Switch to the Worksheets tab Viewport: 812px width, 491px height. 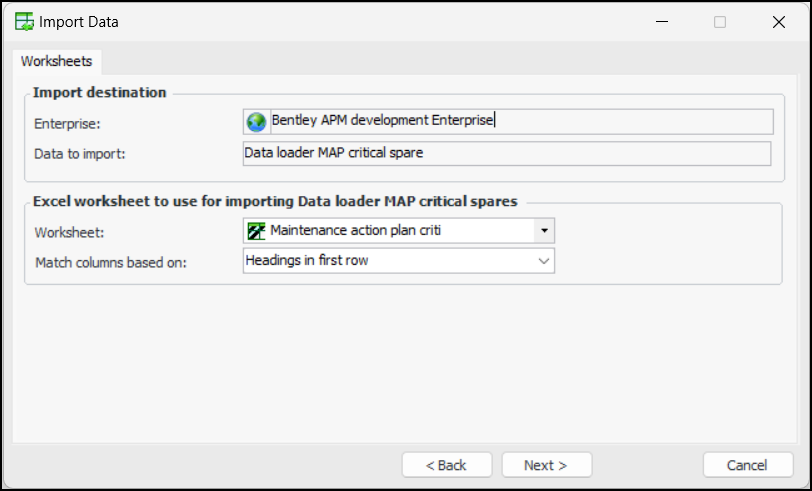[56, 61]
